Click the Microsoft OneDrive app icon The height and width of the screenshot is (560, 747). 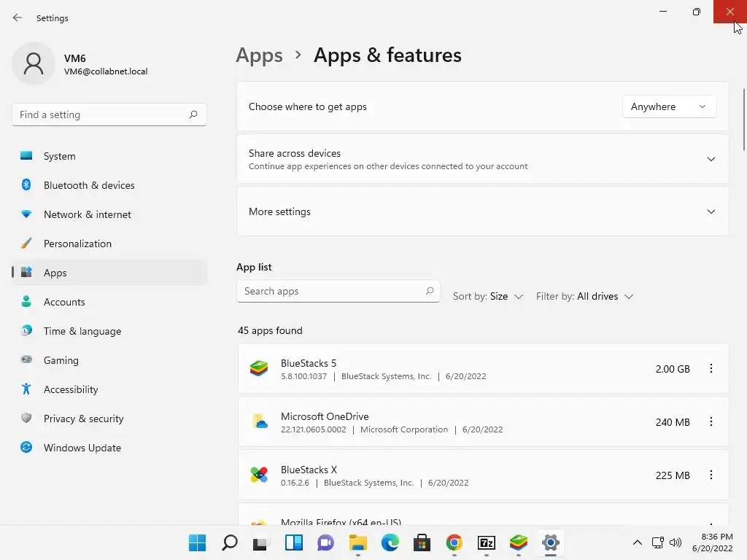(x=259, y=422)
